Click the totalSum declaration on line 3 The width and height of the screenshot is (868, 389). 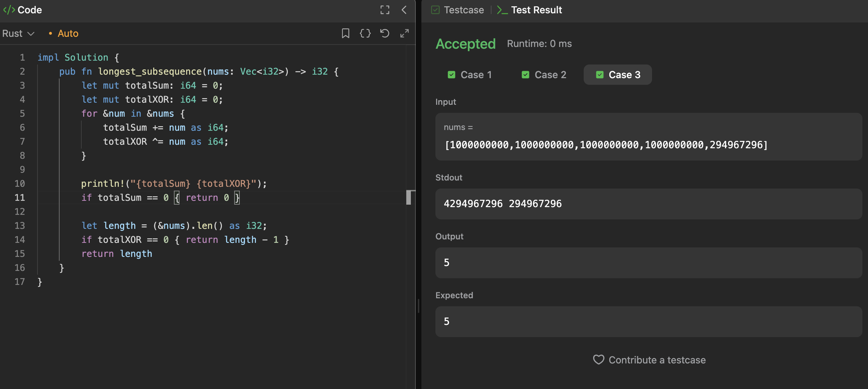(x=152, y=86)
